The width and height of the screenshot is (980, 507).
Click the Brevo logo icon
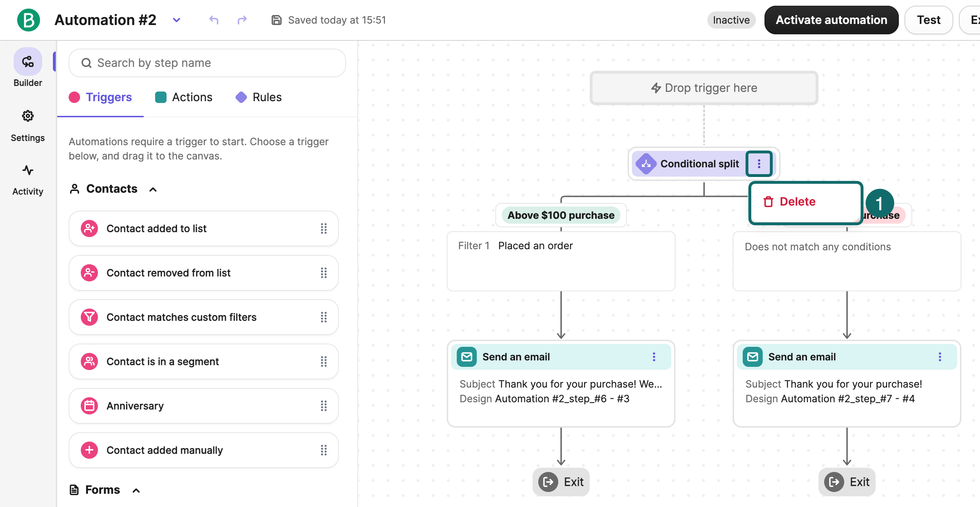click(x=29, y=20)
